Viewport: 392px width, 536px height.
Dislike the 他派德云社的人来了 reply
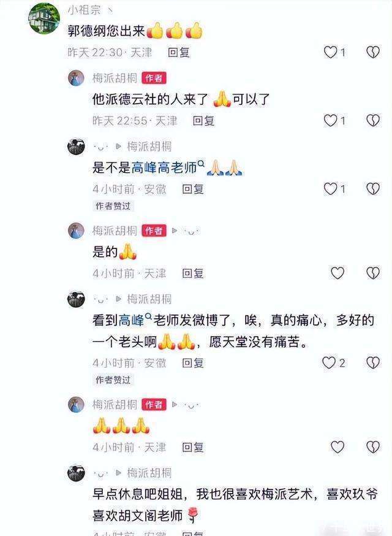373,120
